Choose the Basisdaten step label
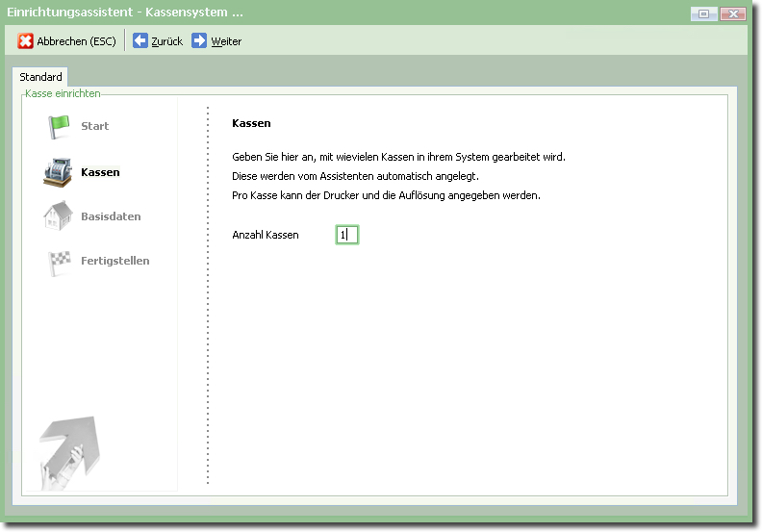The width and height of the screenshot is (762, 532). [x=111, y=216]
